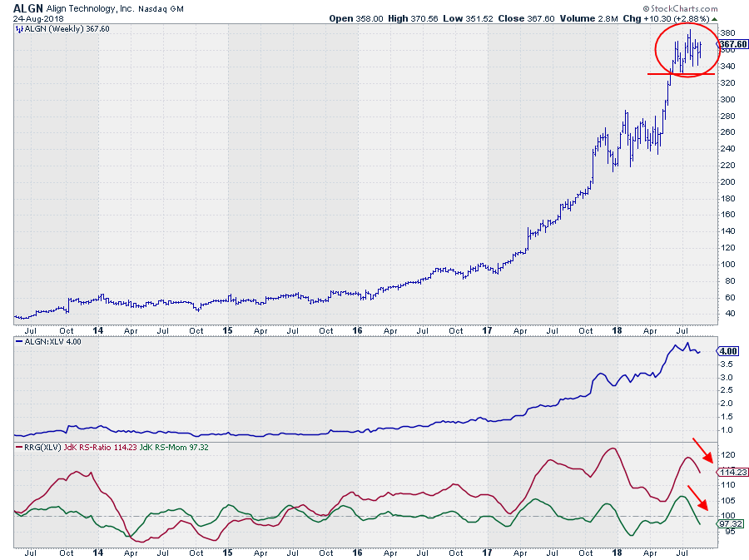The image size is (749, 560).
Task: Click the Low 351.52 value
Action: (x=468, y=18)
